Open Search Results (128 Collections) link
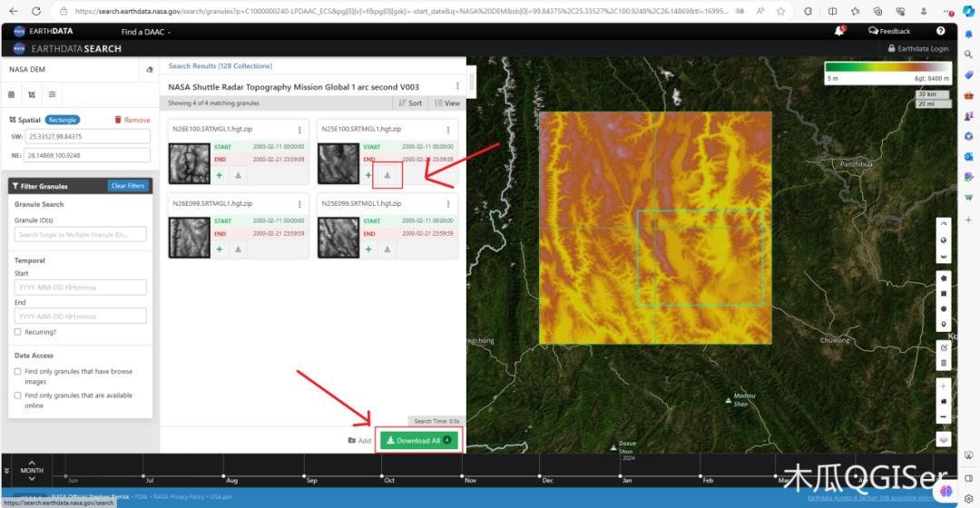This screenshot has height=508, width=980. [220, 65]
